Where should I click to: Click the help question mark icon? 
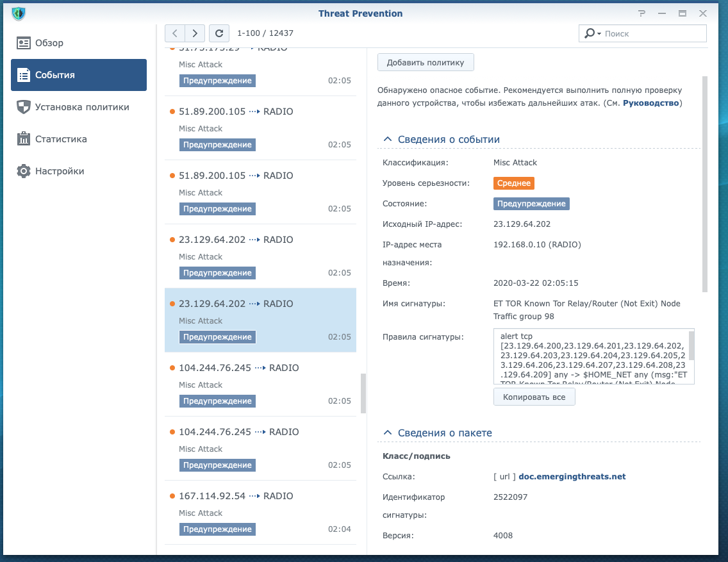(642, 13)
